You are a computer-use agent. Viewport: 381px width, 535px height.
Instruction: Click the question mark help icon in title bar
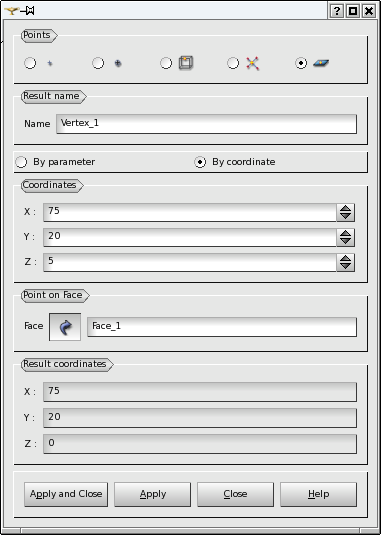tap(336, 11)
